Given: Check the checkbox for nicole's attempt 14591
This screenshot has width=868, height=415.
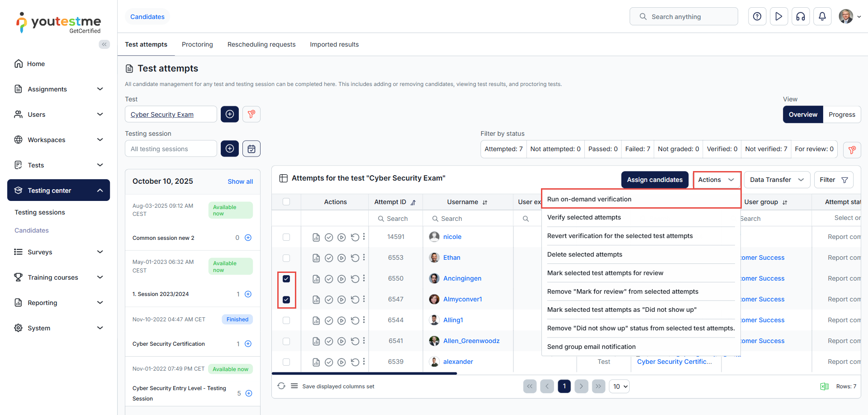Looking at the screenshot, I should coord(286,237).
